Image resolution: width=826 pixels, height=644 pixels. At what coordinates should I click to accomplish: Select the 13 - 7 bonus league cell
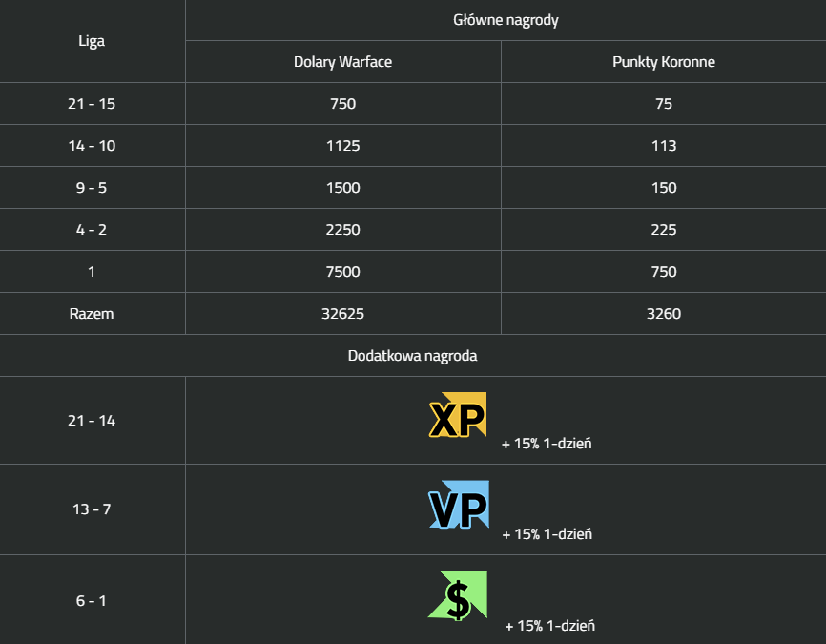(x=92, y=509)
